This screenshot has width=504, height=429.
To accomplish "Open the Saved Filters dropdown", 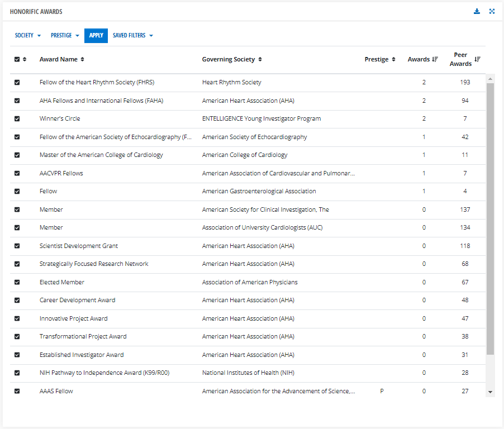I will coord(133,35).
